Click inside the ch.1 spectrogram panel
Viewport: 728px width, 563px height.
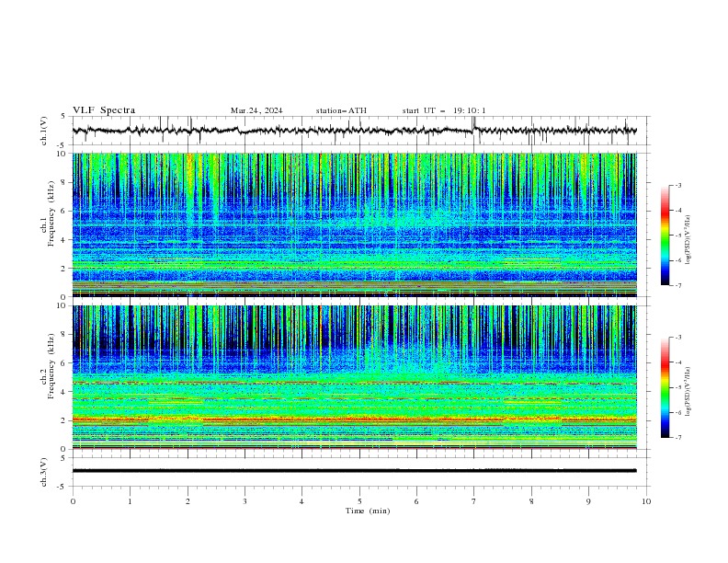[x=355, y=224]
